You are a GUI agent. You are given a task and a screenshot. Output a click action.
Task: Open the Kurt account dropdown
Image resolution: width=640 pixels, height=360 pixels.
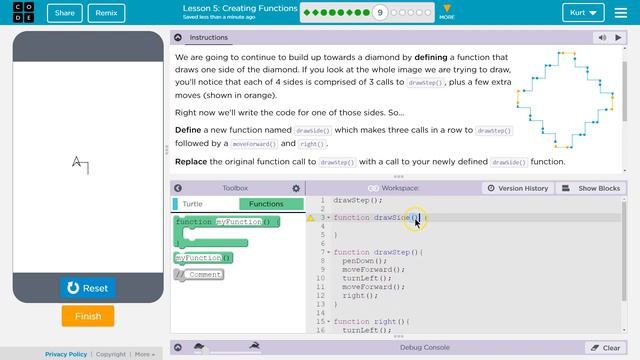583,13
